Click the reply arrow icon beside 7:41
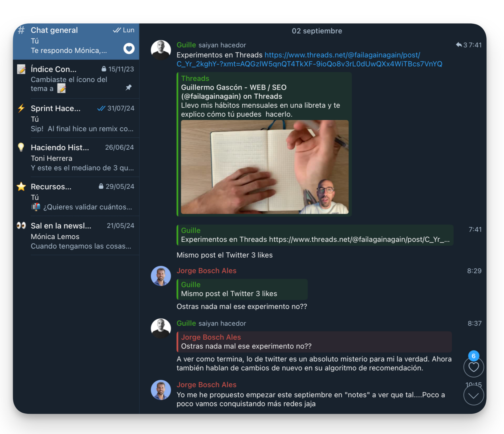The width and height of the screenshot is (504, 434). 459,45
